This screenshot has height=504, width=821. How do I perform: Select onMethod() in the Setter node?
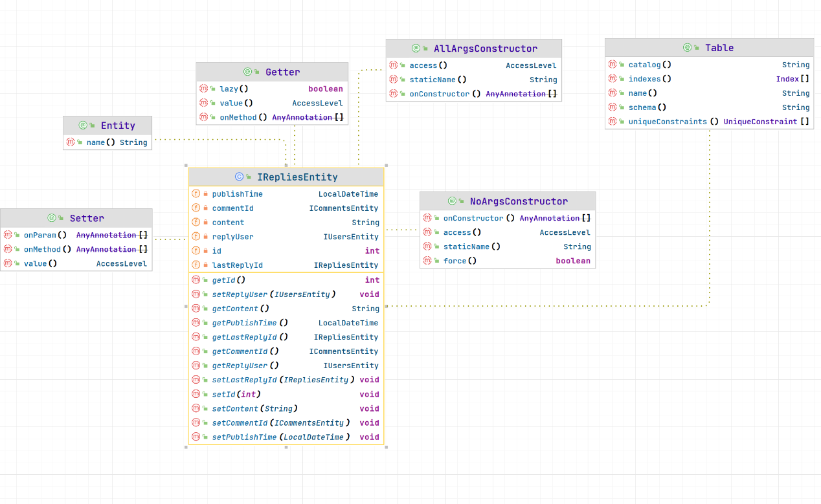coord(76,249)
